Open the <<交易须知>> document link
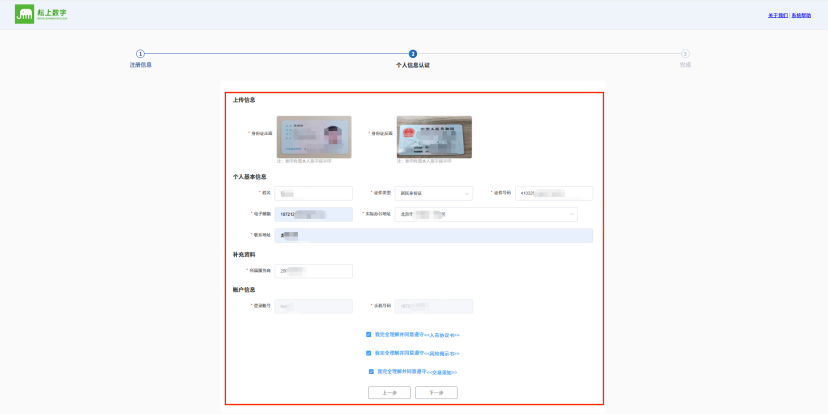The height and width of the screenshot is (414, 828). click(x=441, y=372)
